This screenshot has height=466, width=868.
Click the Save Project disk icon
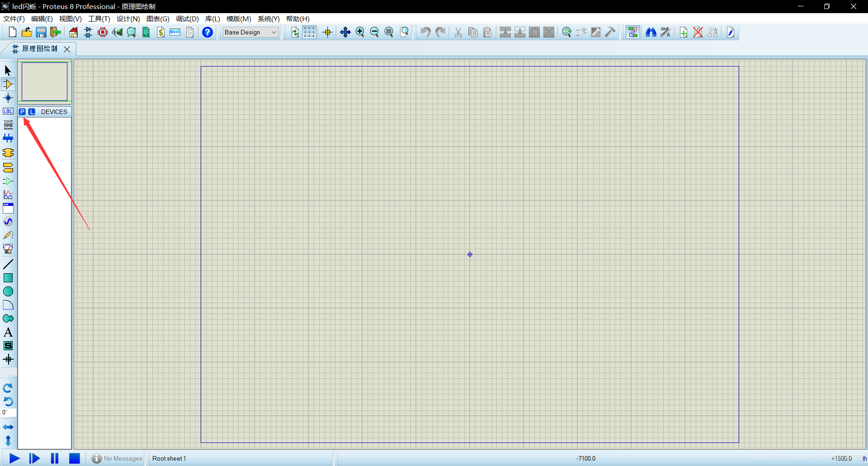click(x=41, y=32)
